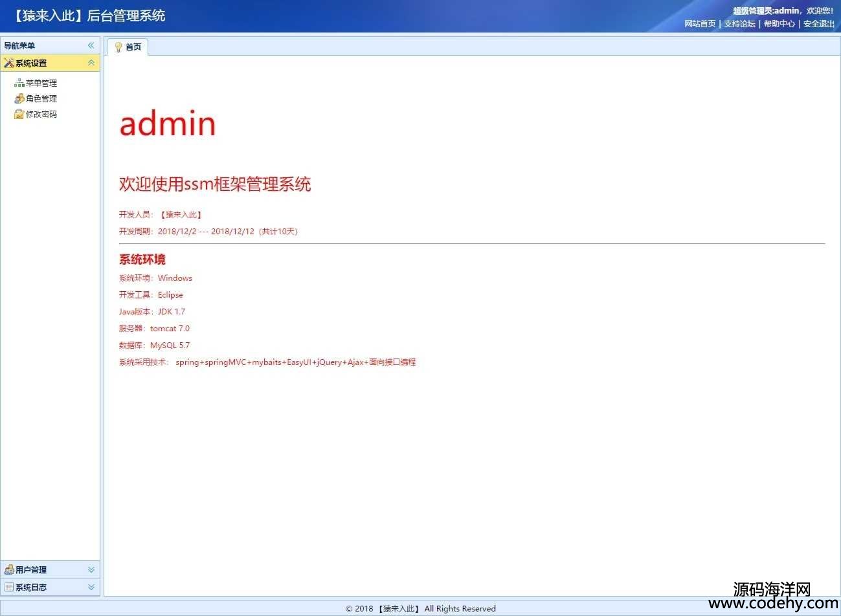Collapse the 导航菜单 sidebar panel
This screenshot has height=616, width=841.
91,45
